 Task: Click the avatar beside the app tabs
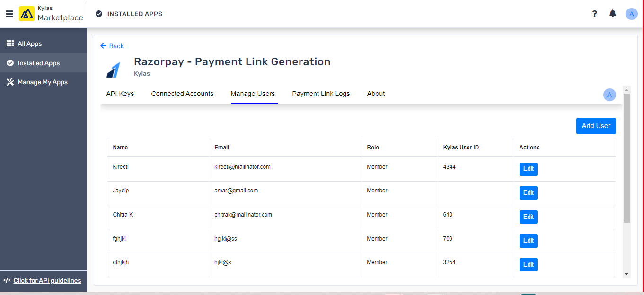pyautogui.click(x=609, y=95)
